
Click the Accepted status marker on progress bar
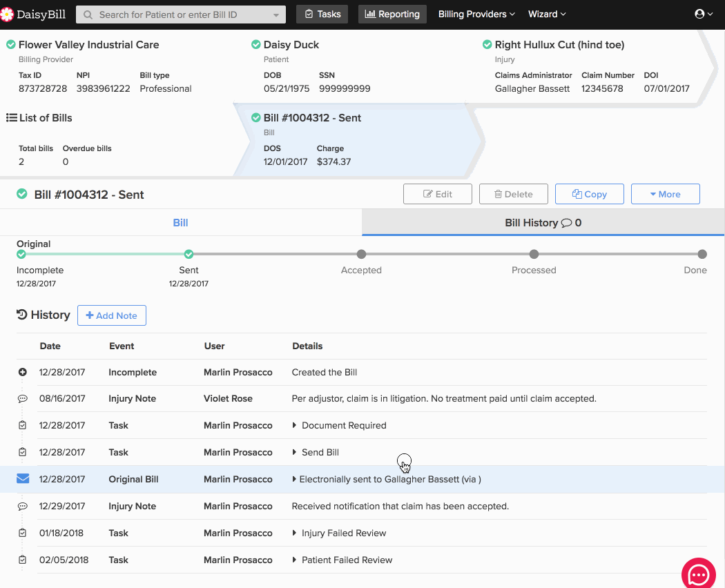click(x=362, y=254)
